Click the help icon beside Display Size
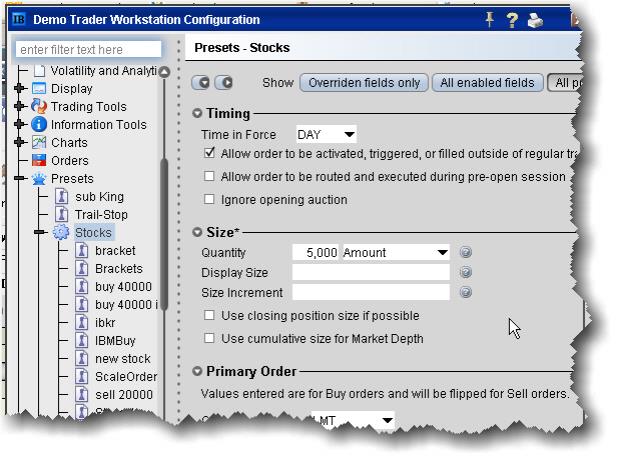 click(x=466, y=273)
